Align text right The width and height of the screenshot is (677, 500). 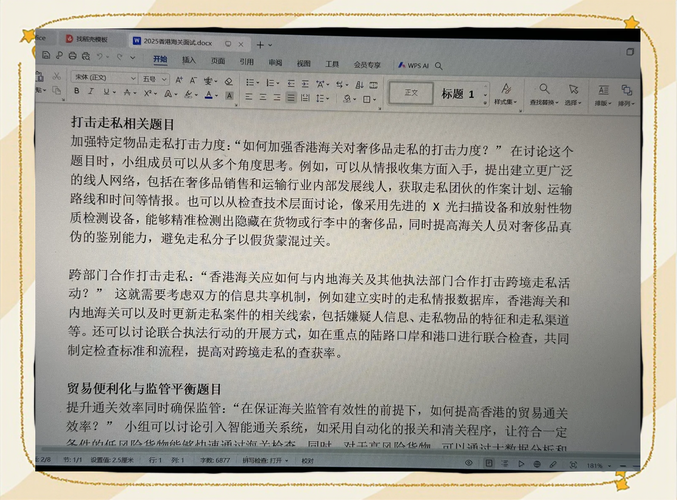coord(277,98)
